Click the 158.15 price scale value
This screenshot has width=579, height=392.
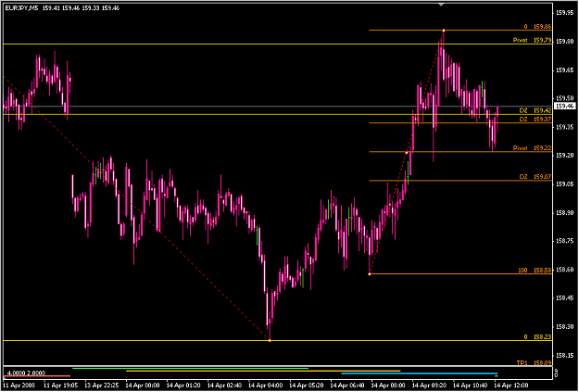coord(564,356)
